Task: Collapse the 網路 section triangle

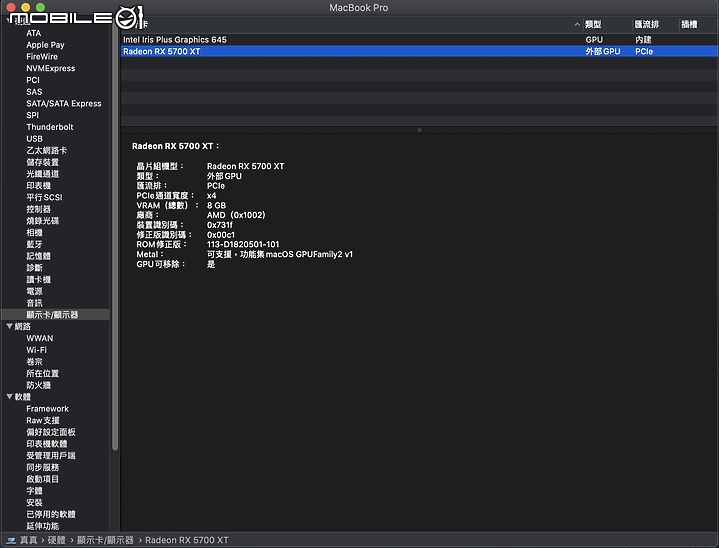Action: point(9,326)
